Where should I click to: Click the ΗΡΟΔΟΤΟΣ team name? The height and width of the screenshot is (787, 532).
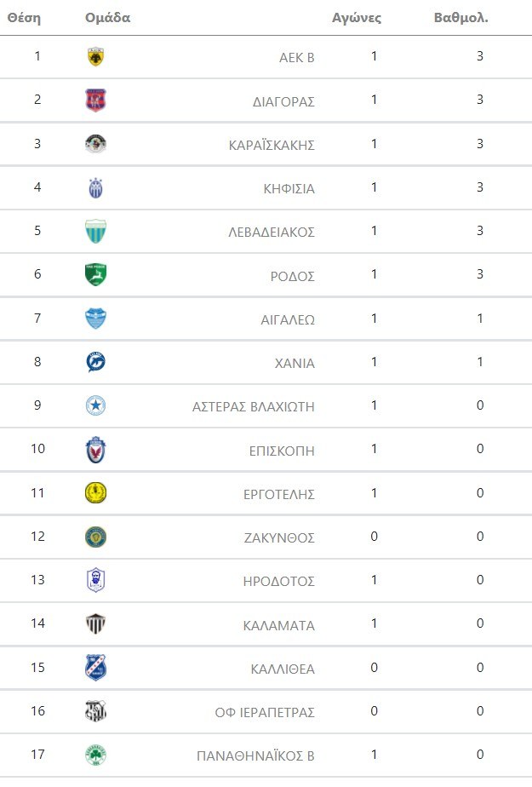coord(278,581)
